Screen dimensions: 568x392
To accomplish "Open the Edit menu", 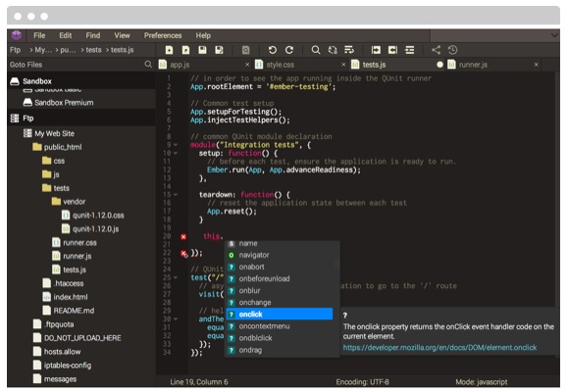I will [x=66, y=35].
